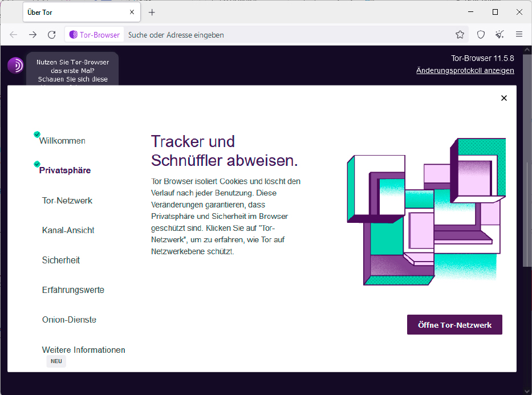Open Weitere Informationen section

pos(83,349)
